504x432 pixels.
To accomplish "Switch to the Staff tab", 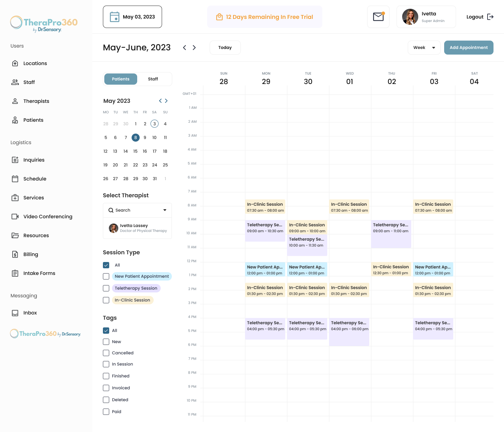I will coord(153,79).
